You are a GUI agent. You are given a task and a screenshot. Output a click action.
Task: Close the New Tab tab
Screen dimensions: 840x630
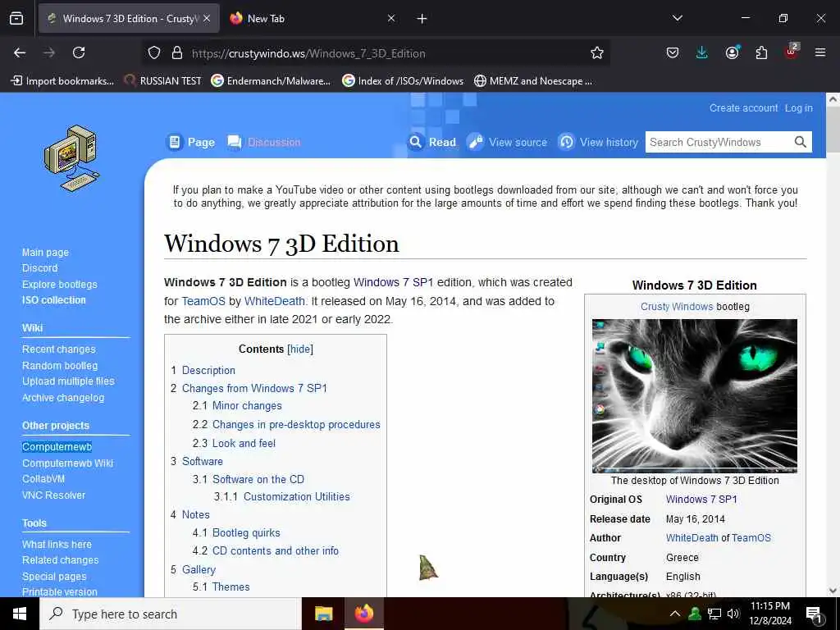pos(391,19)
